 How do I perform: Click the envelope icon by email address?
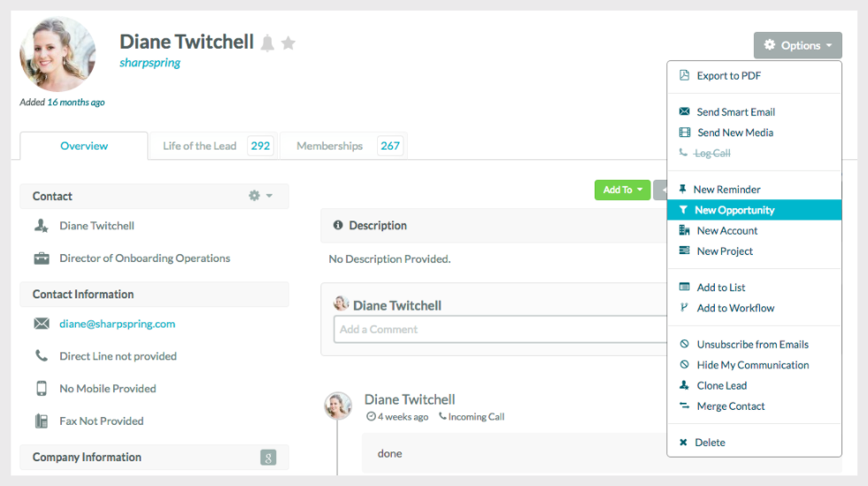tap(42, 324)
